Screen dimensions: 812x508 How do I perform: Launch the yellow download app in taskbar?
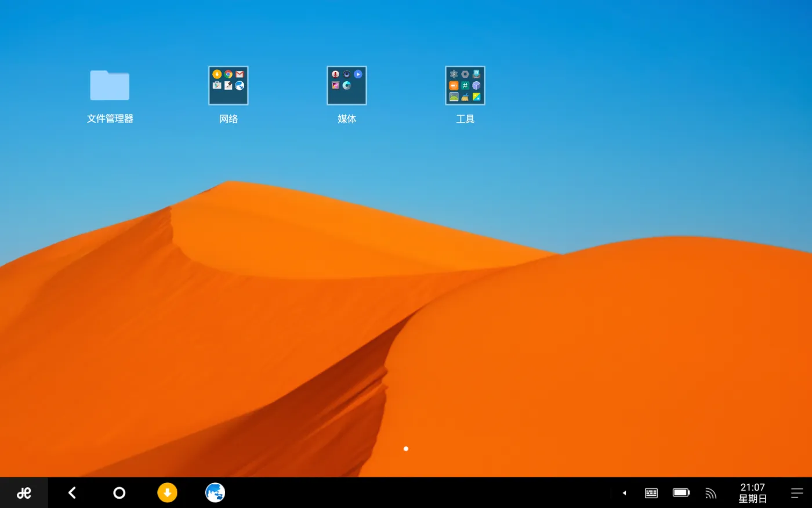(167, 493)
